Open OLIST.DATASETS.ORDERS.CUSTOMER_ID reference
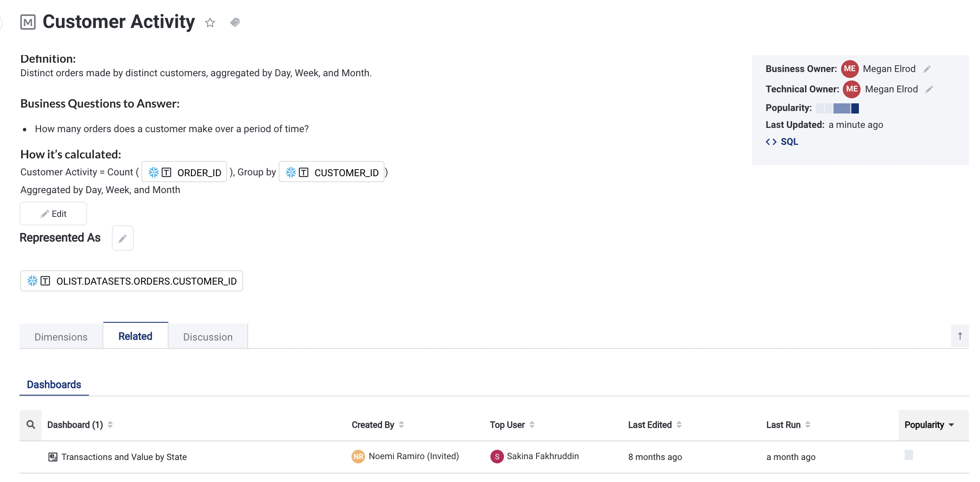 [132, 281]
